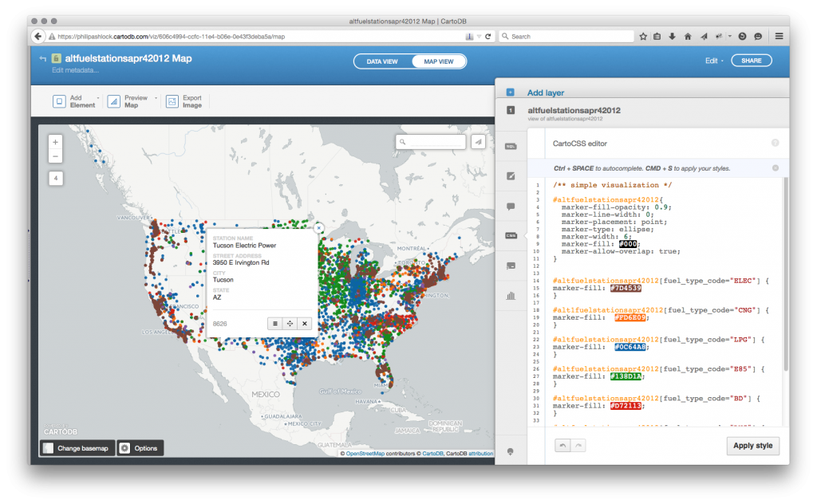Click the SHARE button

752,61
